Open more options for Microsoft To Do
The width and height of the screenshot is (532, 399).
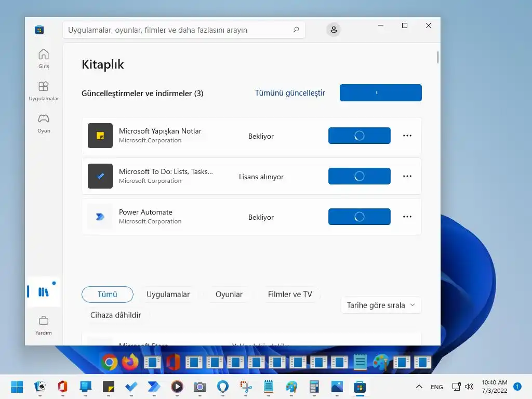[407, 176]
